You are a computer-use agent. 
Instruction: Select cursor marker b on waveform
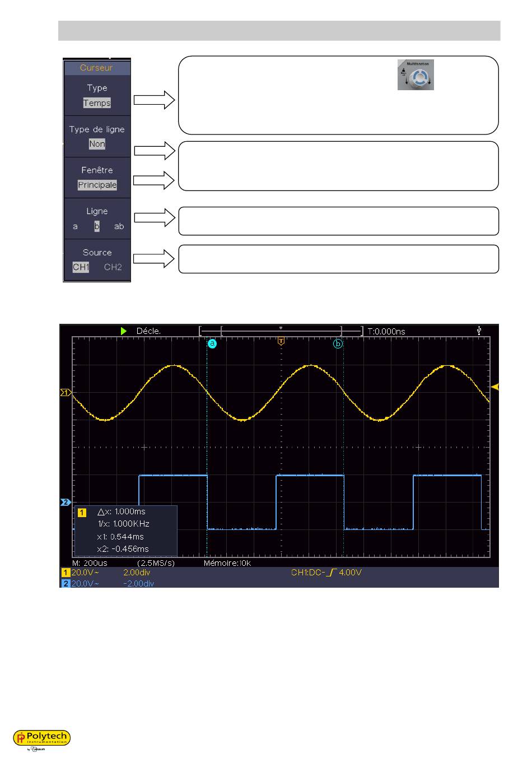(x=338, y=344)
